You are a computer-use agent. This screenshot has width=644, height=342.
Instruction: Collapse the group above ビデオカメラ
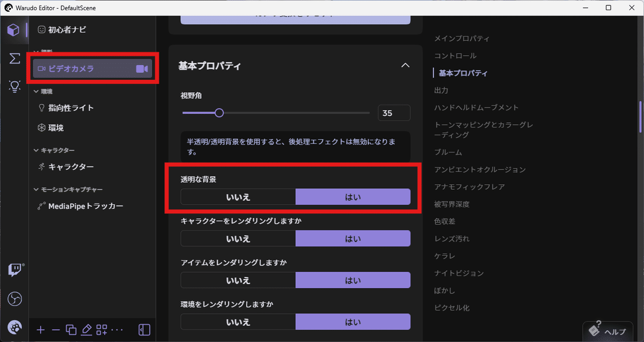tap(35, 52)
